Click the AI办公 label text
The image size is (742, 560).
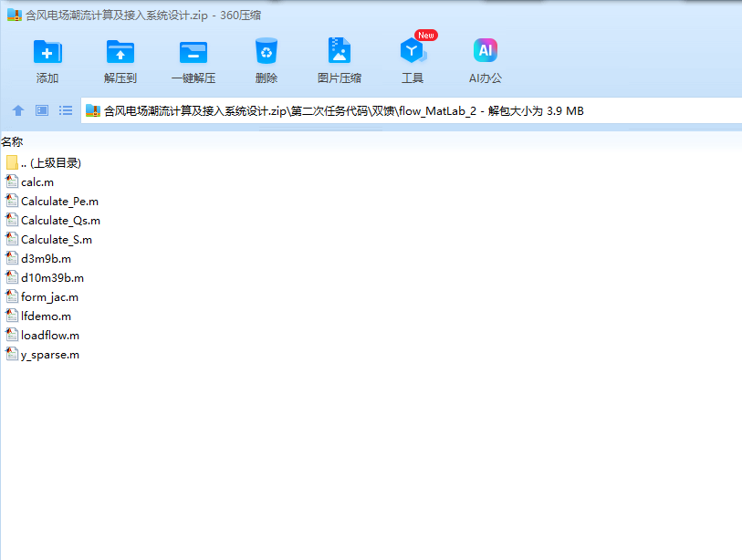click(x=486, y=78)
